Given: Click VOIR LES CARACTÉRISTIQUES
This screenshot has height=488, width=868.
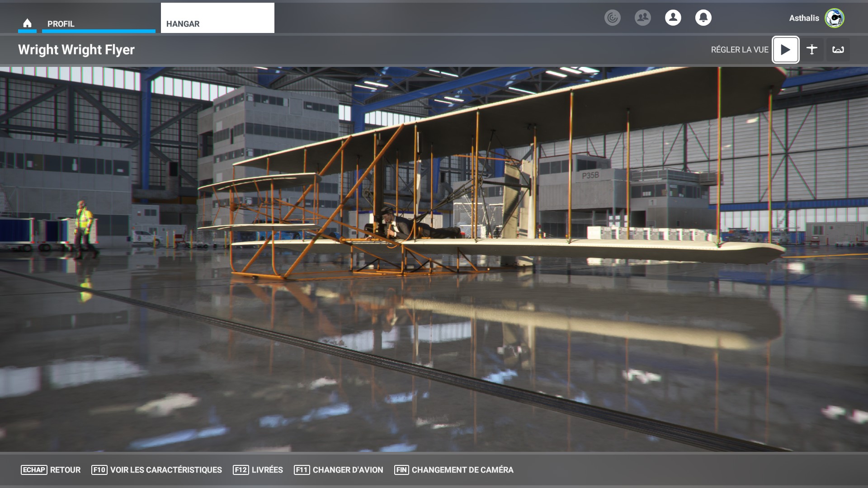Looking at the screenshot, I should 166,470.
